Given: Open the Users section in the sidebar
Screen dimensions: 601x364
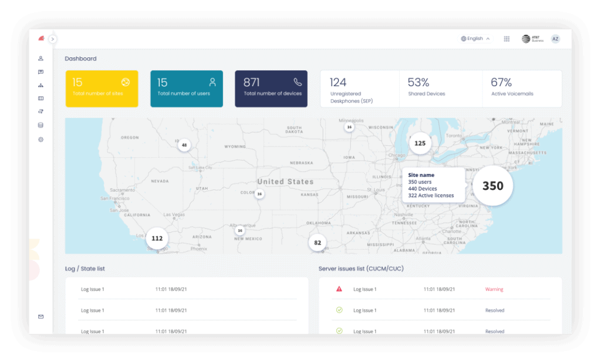Looking at the screenshot, I should click(40, 58).
